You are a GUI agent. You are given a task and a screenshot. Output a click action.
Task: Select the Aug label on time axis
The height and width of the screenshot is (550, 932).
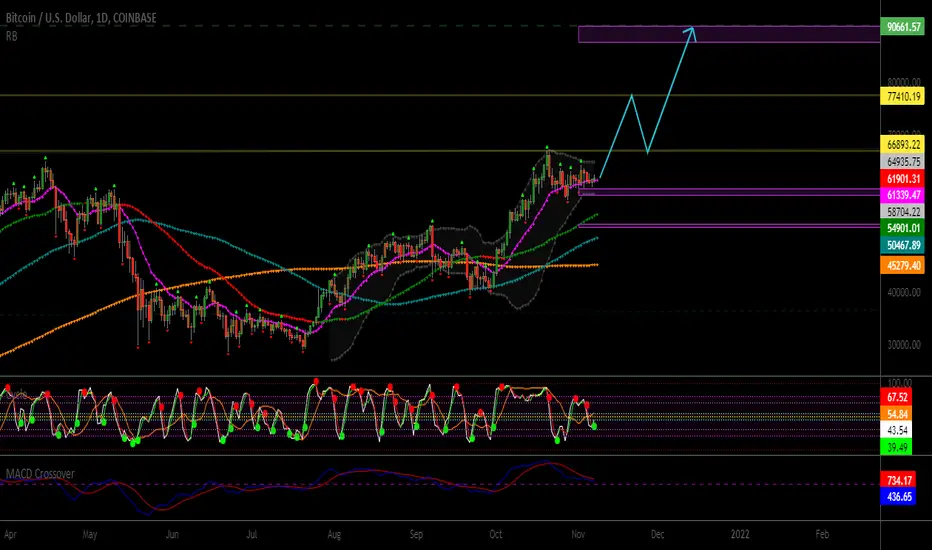[334, 535]
